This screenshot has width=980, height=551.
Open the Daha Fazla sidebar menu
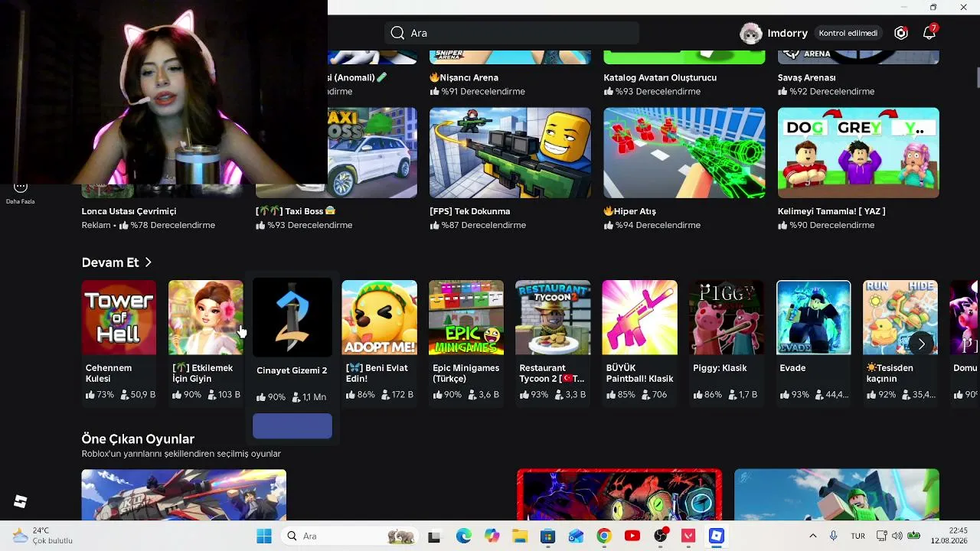[x=21, y=191]
